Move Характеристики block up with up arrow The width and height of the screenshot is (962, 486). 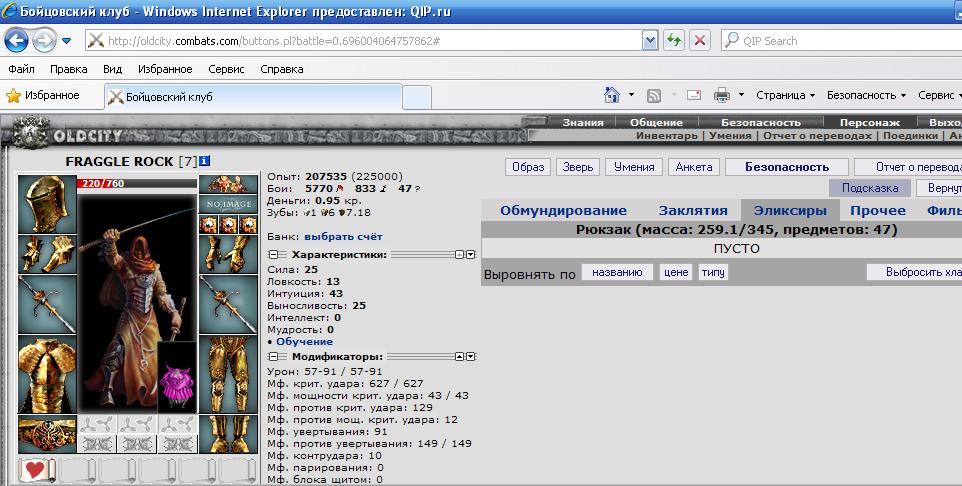[460, 255]
